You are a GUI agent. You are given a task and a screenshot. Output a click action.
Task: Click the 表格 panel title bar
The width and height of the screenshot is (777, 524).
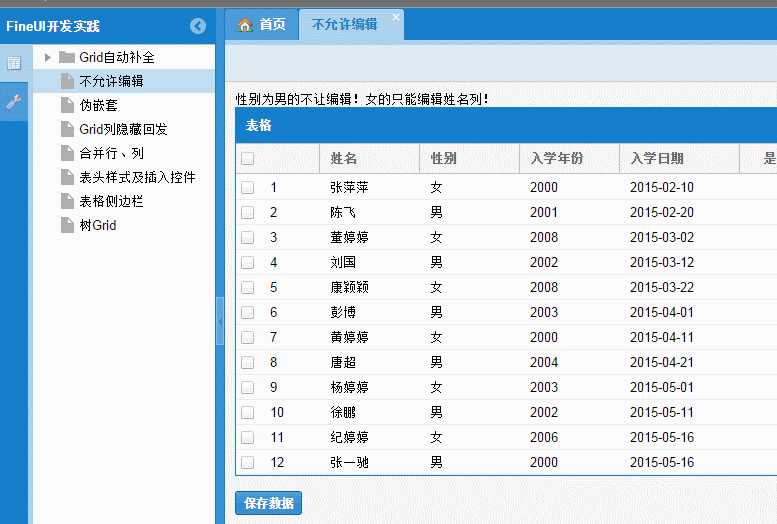pyautogui.click(x=506, y=125)
